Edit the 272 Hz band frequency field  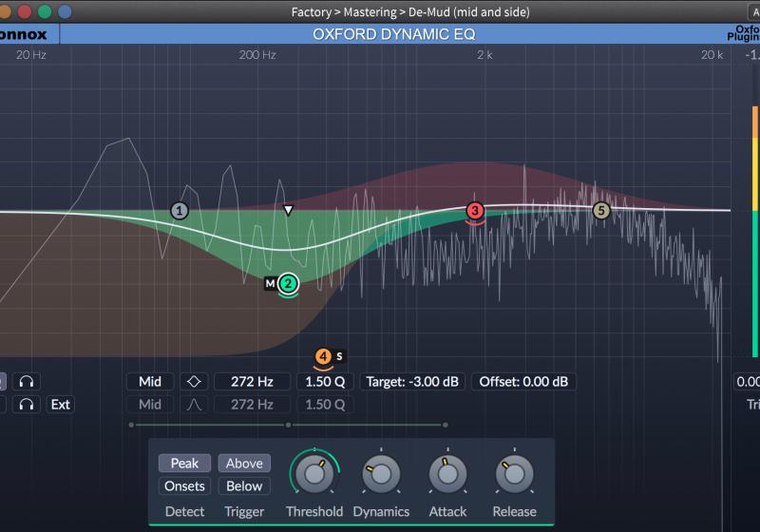tap(252, 382)
